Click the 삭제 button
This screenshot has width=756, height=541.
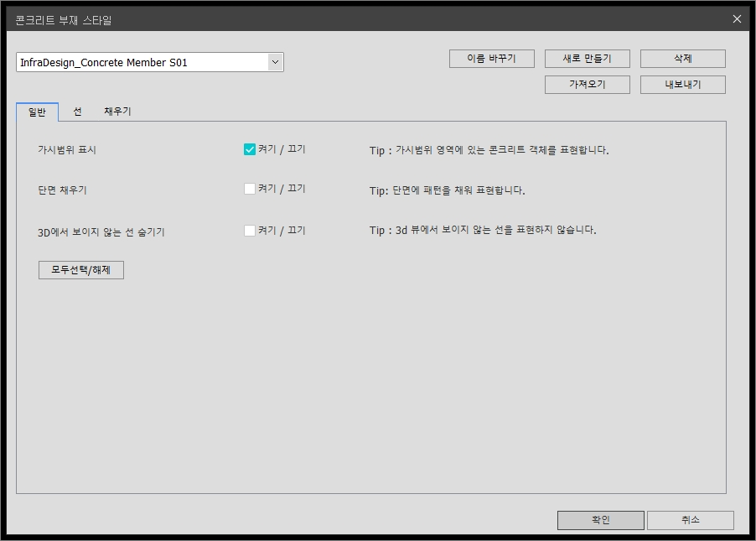coord(682,59)
